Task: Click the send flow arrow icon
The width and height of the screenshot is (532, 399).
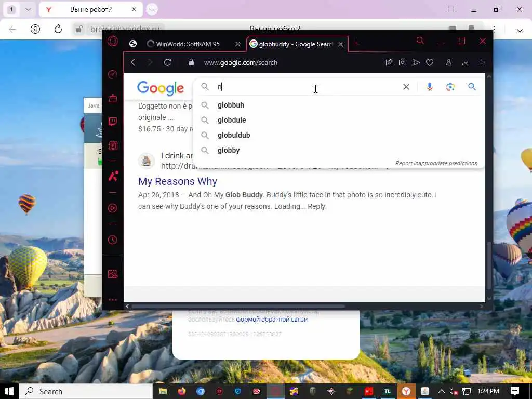Action: pos(416,62)
